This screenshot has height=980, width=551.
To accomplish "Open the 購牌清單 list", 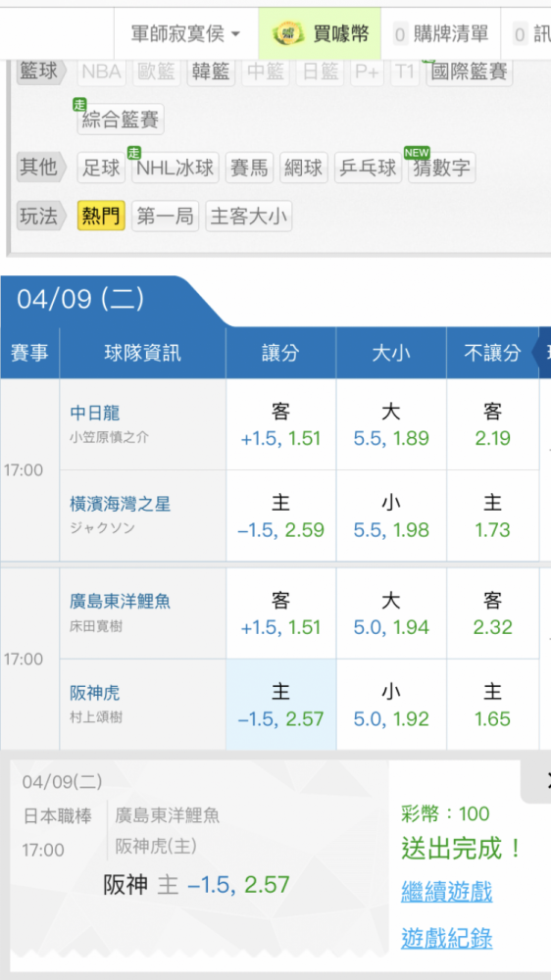I will click(441, 33).
